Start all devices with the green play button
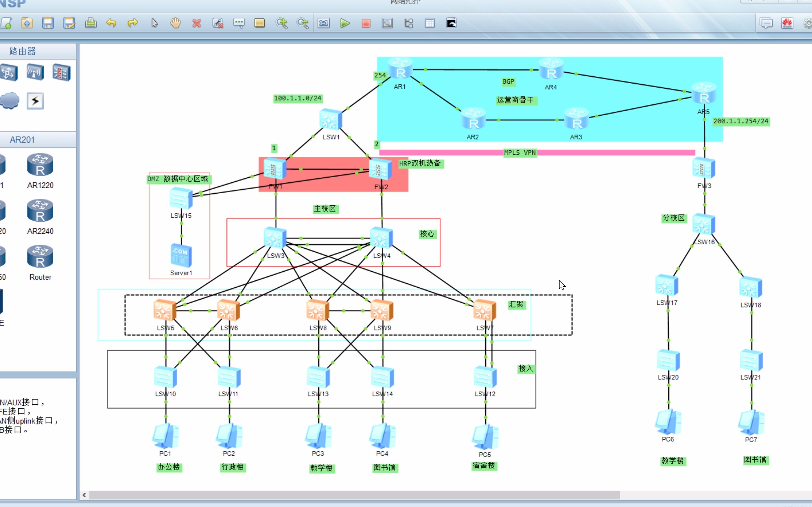This screenshot has height=507, width=812. (345, 23)
